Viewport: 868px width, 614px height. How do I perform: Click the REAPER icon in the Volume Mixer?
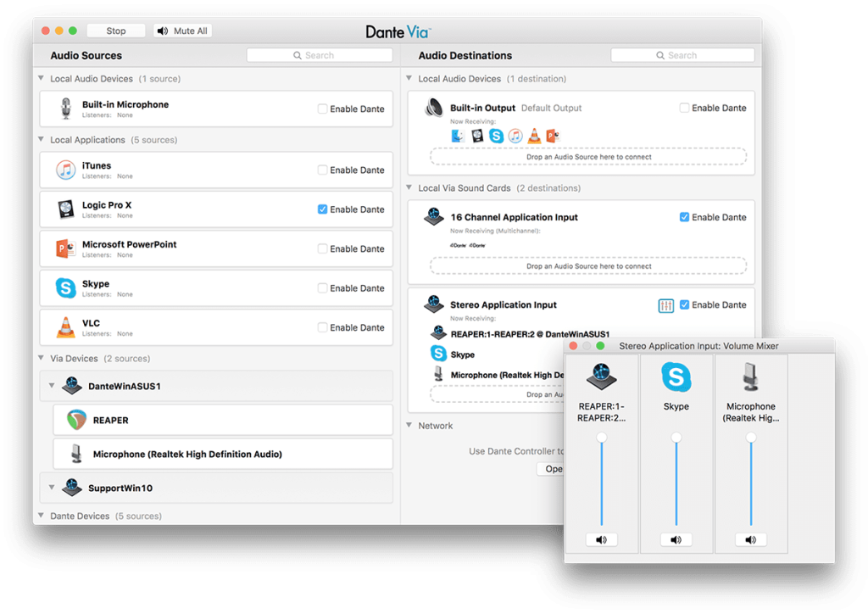coord(601,377)
